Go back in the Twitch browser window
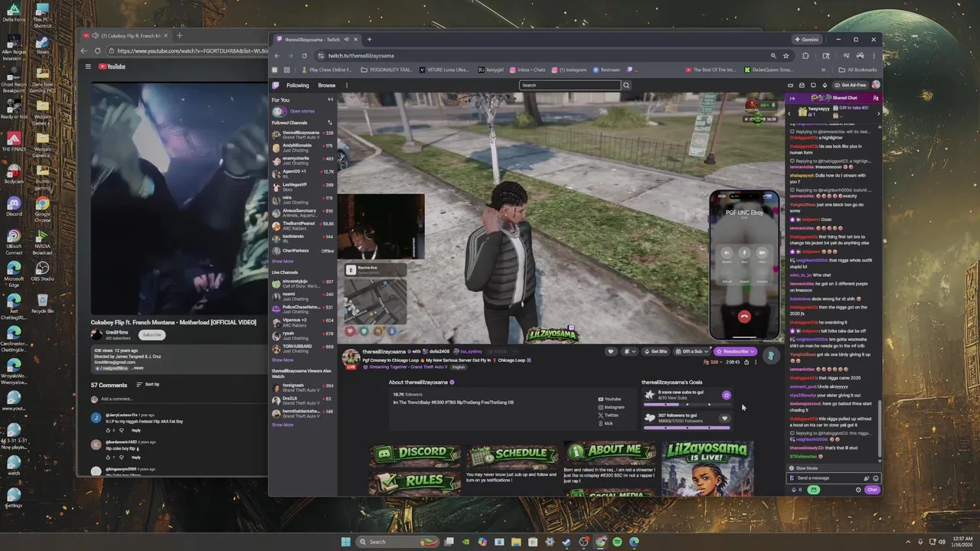 coord(276,55)
